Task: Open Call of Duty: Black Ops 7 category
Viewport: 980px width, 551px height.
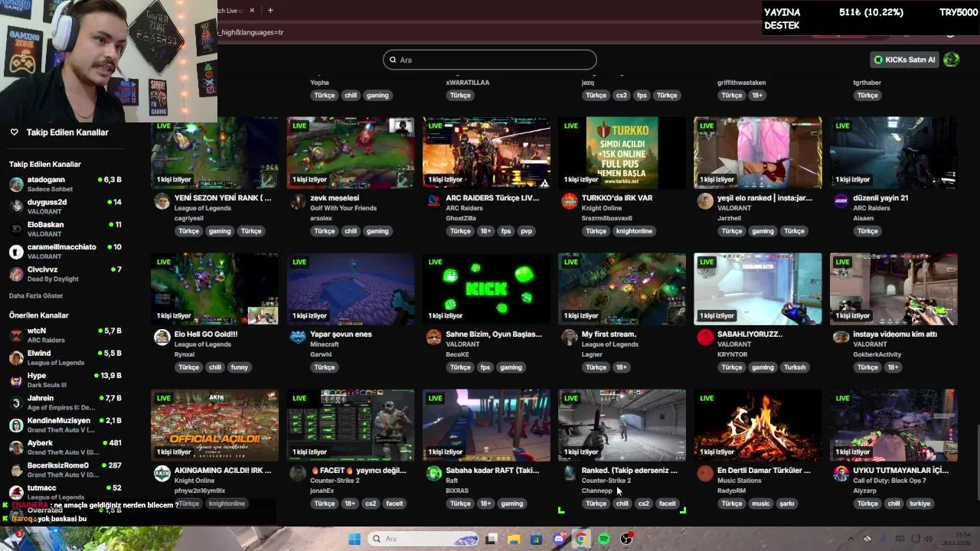Action: click(890, 481)
